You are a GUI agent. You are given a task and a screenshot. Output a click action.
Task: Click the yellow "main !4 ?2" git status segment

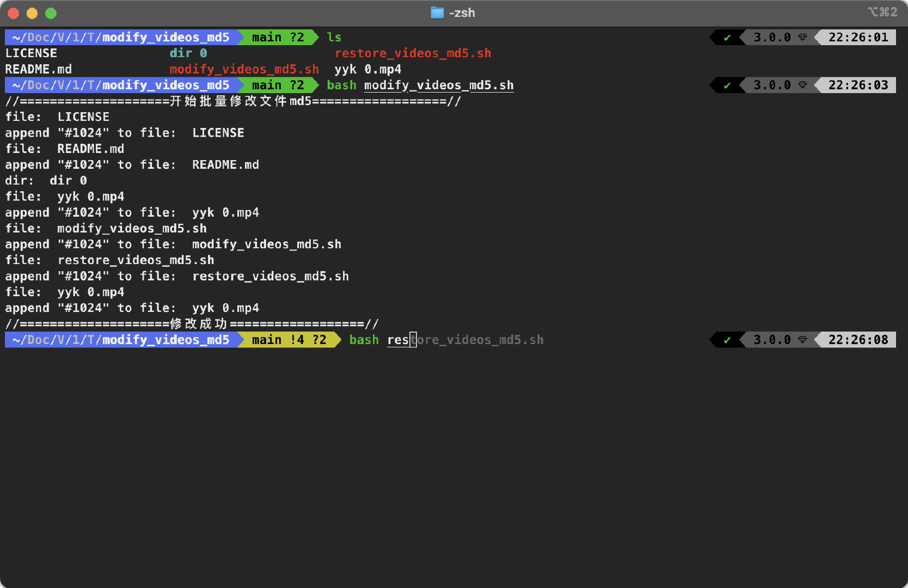[x=289, y=340]
